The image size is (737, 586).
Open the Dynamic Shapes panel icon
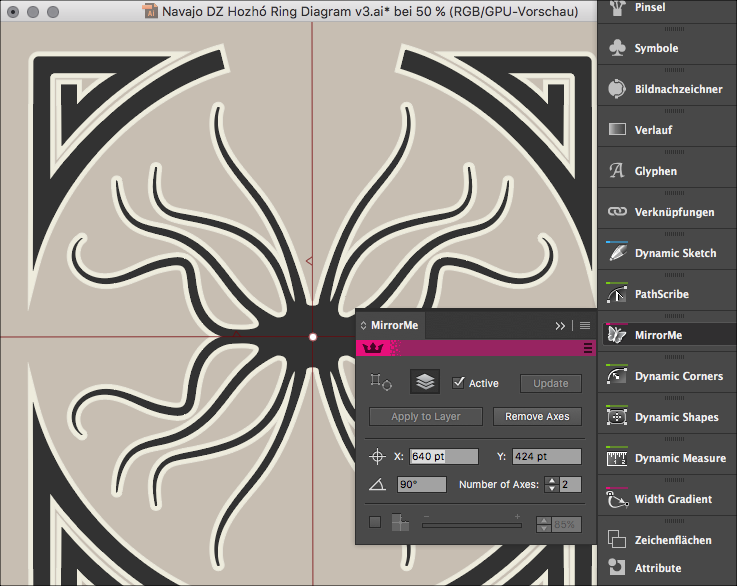click(617, 416)
